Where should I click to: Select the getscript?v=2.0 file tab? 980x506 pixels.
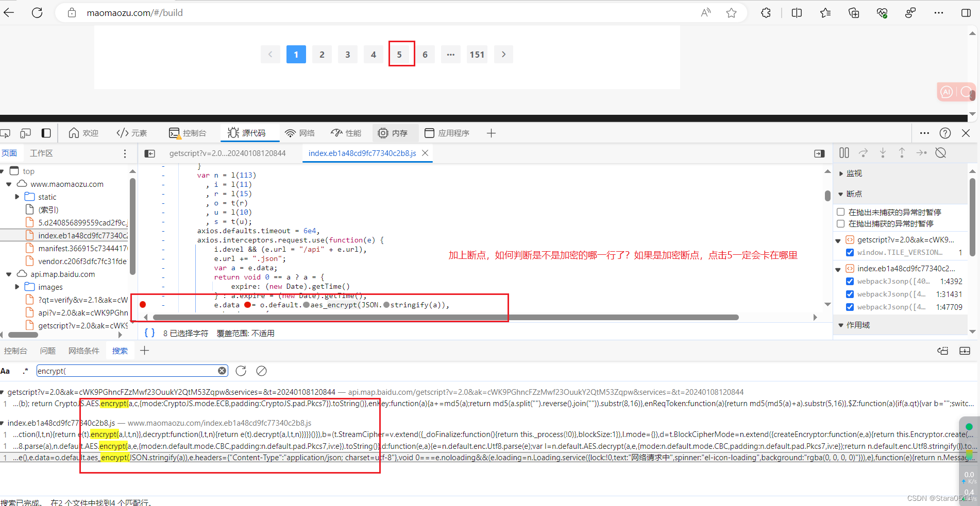(227, 153)
